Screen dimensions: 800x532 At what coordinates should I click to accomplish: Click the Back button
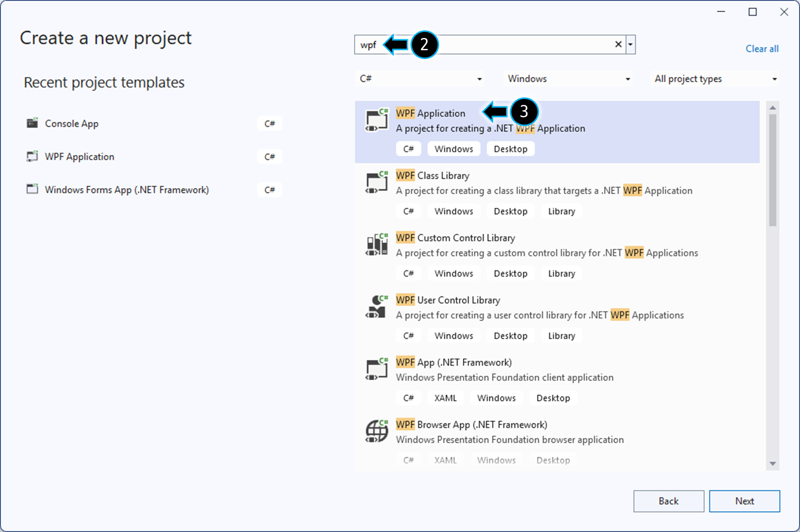669,501
